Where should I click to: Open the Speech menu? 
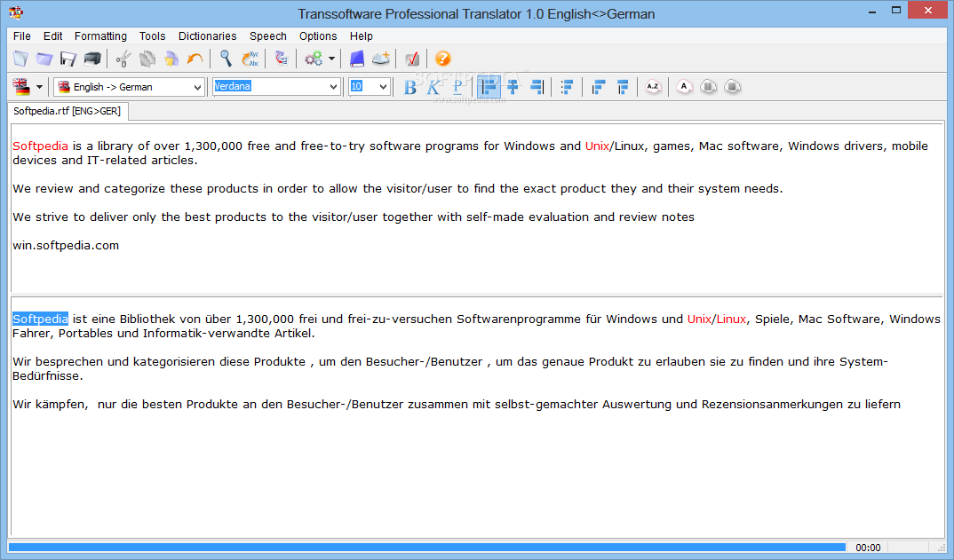coord(267,35)
